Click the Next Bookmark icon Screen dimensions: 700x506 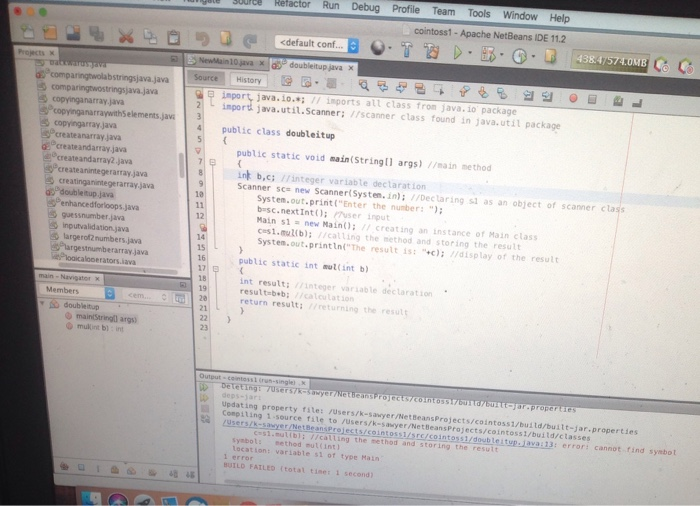[x=483, y=92]
